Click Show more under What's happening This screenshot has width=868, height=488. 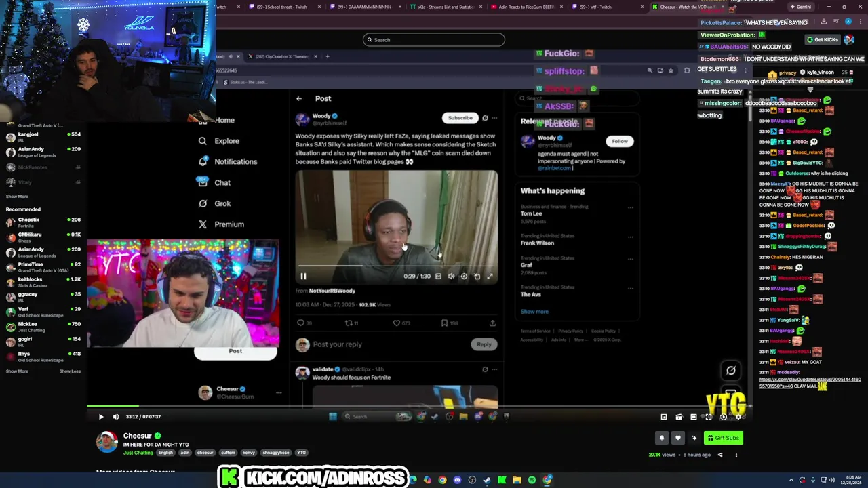click(534, 312)
